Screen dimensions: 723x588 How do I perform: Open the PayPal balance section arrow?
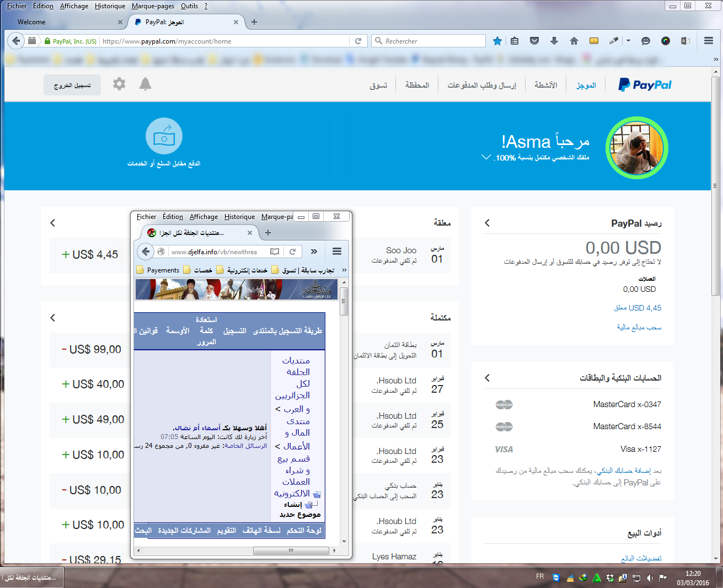click(x=487, y=223)
